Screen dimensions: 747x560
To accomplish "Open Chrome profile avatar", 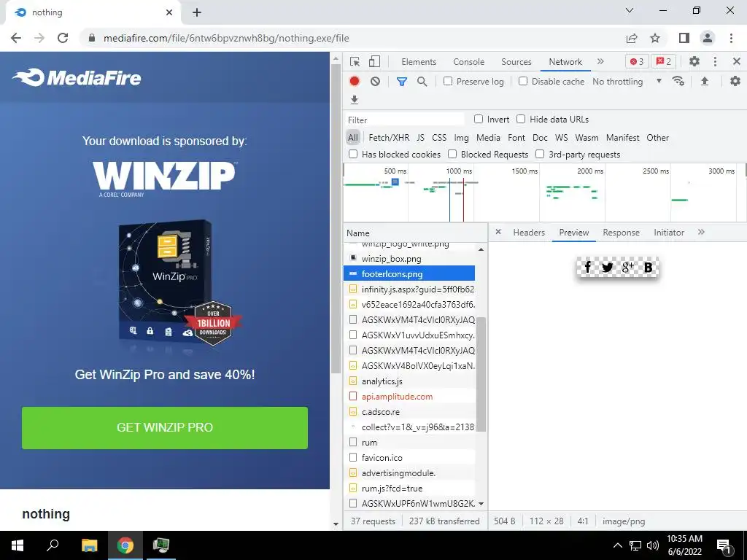I will pyautogui.click(x=708, y=38).
